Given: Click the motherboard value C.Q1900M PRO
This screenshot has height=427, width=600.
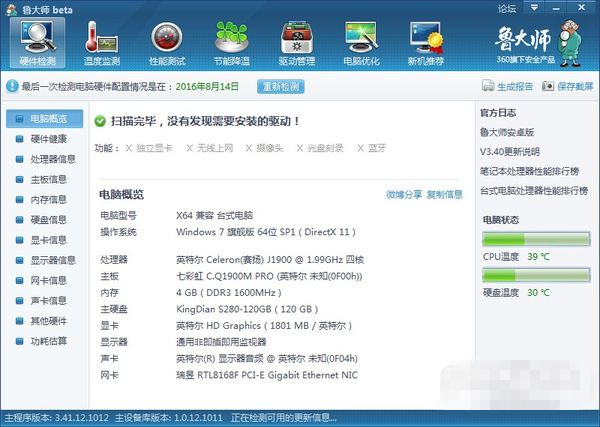Looking at the screenshot, I should (269, 276).
